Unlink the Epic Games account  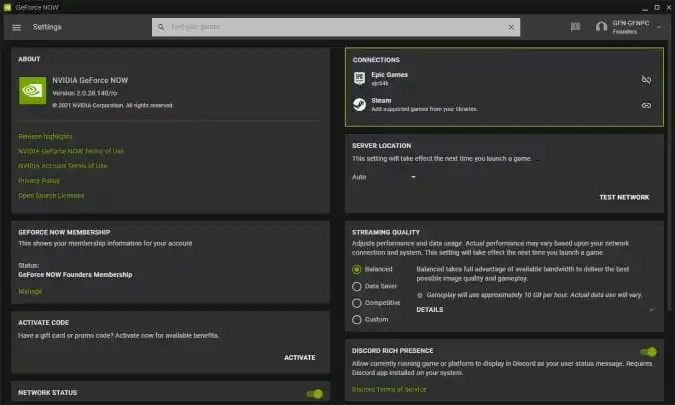(x=646, y=80)
